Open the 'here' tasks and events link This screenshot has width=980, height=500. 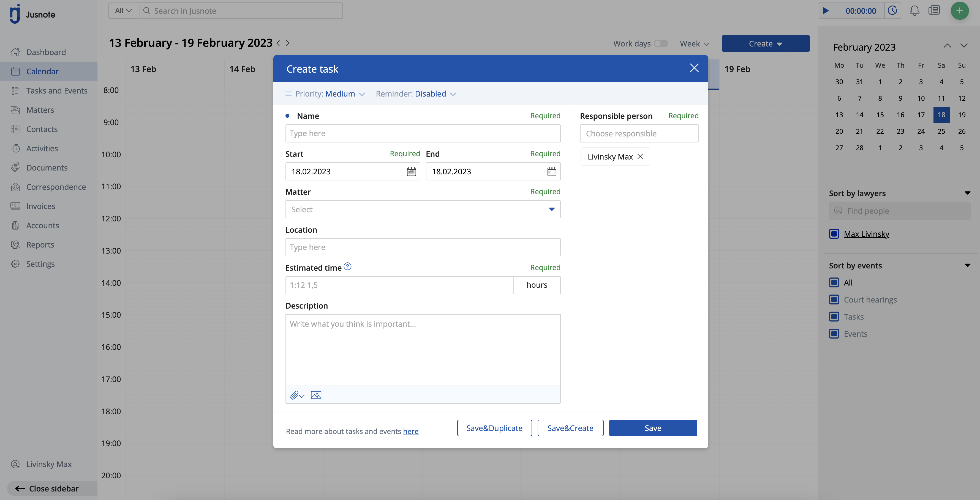410,432
